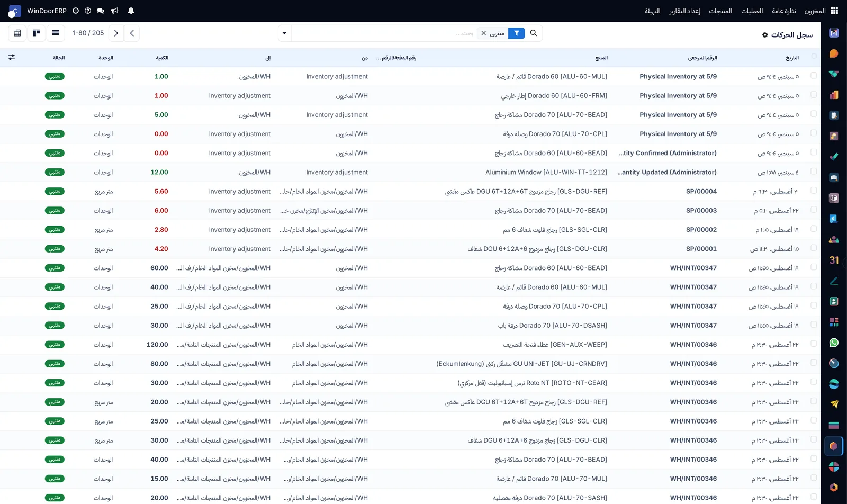Open the notifications bell icon
The height and width of the screenshot is (504, 847).
click(x=131, y=11)
